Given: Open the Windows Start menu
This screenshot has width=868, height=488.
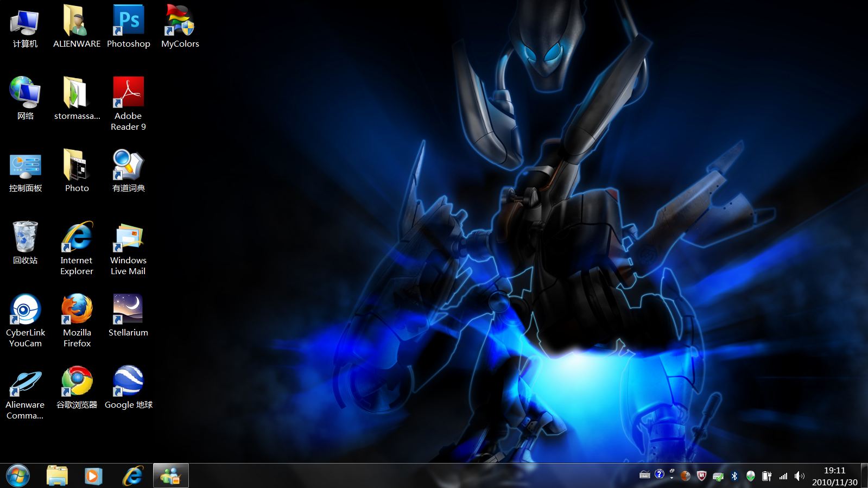Looking at the screenshot, I should [x=18, y=476].
